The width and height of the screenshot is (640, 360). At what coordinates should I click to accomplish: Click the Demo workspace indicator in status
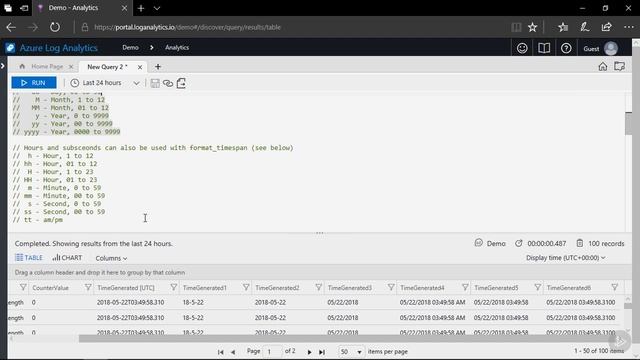[x=490, y=243]
